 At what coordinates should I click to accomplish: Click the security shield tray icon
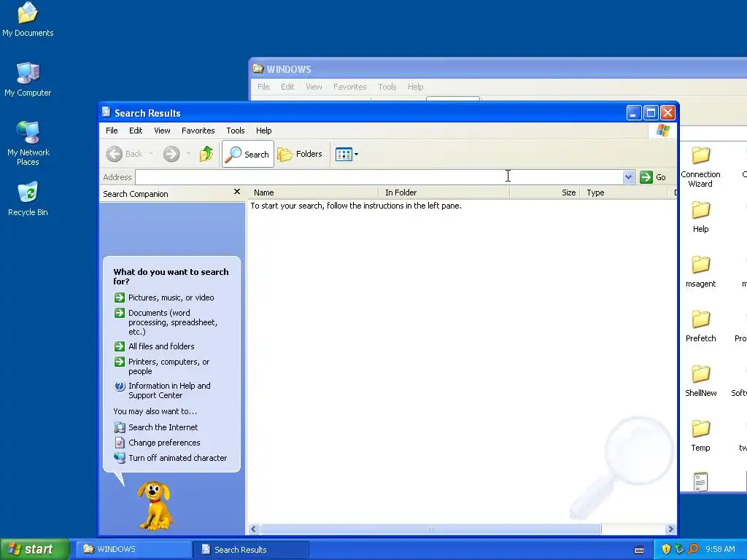coord(666,549)
